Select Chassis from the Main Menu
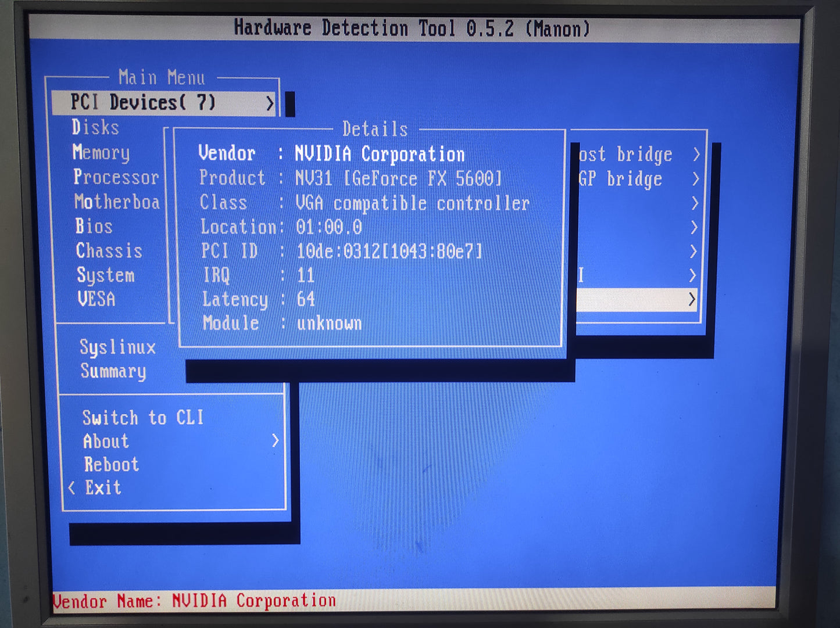 coord(109,250)
